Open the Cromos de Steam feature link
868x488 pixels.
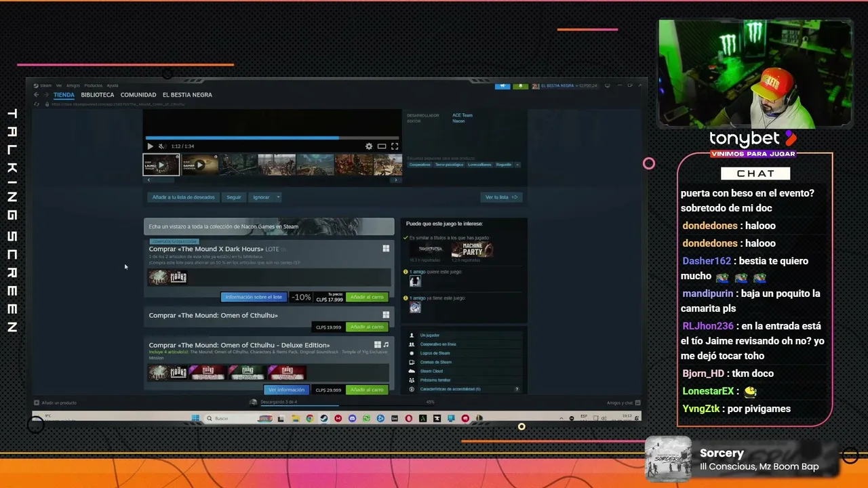435,362
